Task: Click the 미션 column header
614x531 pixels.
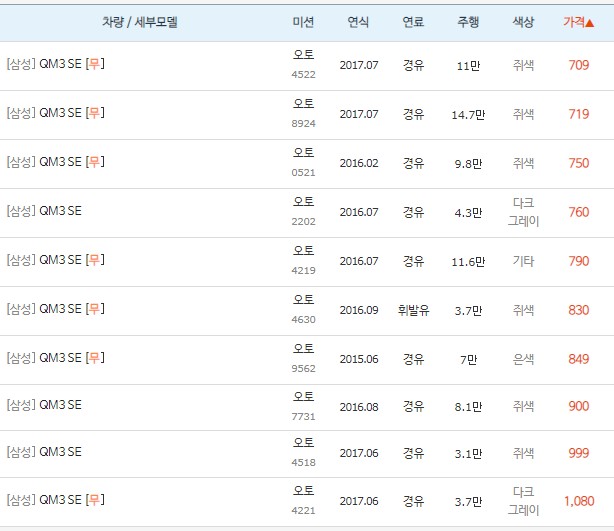Action: click(303, 22)
